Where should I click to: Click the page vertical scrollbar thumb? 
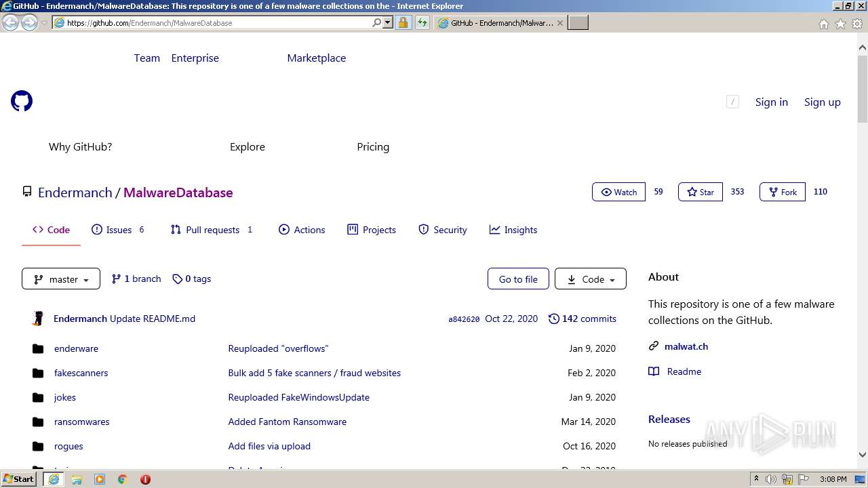click(x=863, y=88)
